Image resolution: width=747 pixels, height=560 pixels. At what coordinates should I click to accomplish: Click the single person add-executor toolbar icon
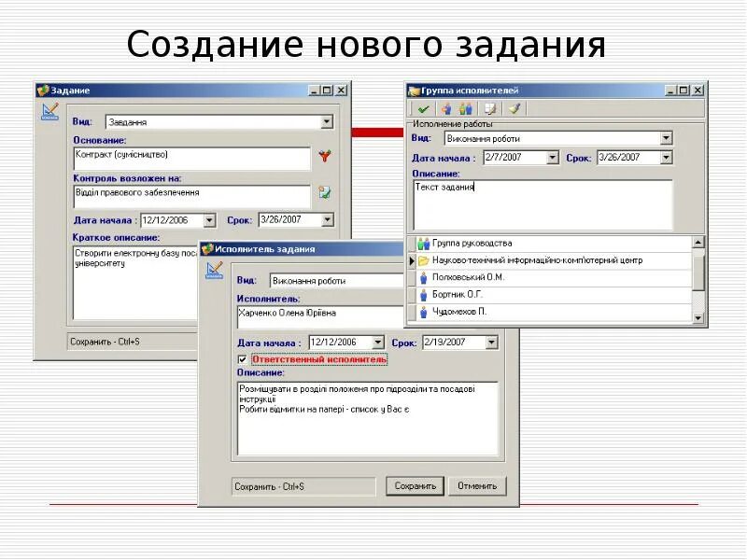pyautogui.click(x=446, y=109)
